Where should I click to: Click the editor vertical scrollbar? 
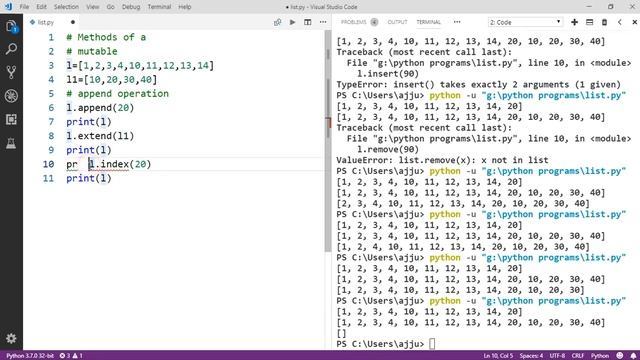[x=328, y=141]
